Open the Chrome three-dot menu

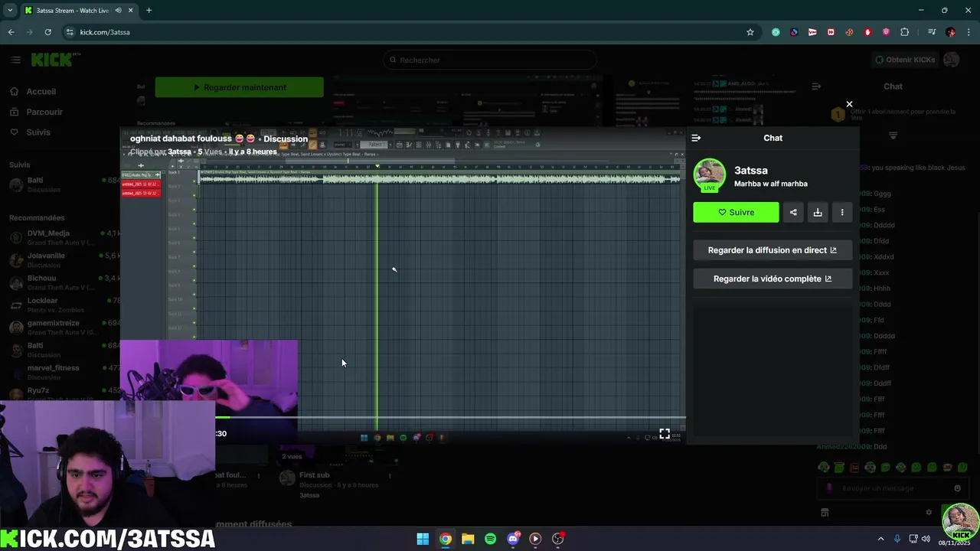coord(968,32)
